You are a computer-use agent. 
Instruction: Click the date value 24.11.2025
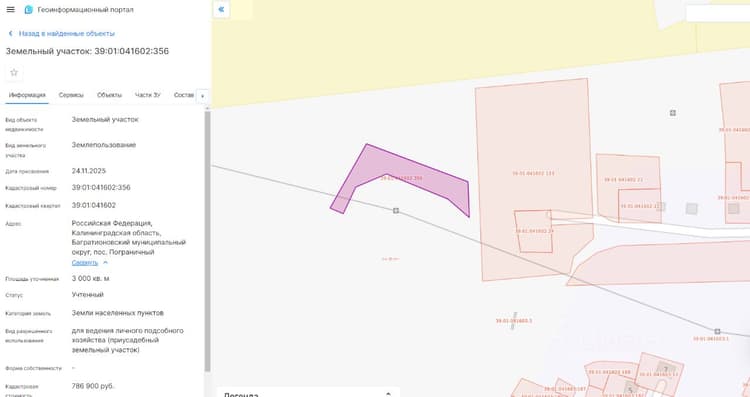point(89,171)
